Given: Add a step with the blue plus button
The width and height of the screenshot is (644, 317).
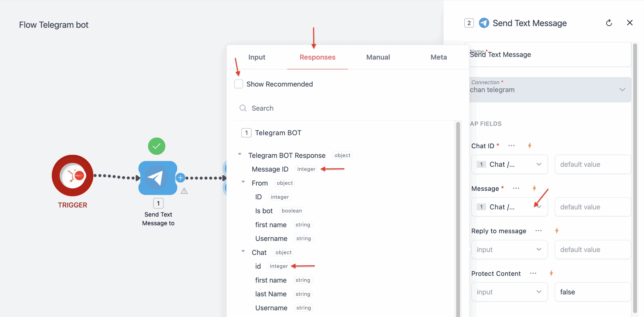Looking at the screenshot, I should 180,178.
